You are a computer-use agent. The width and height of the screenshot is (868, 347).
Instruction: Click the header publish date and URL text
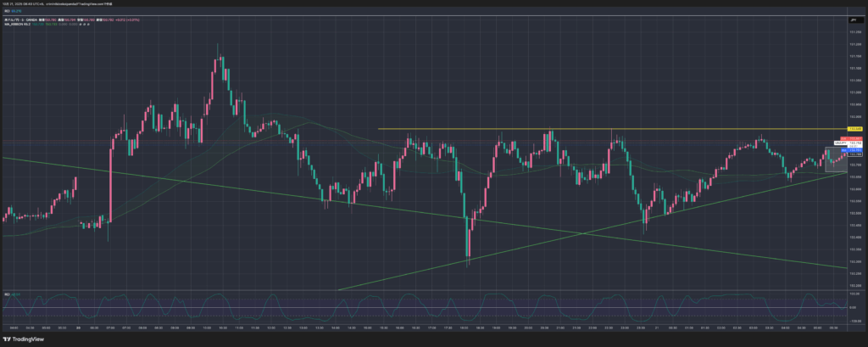point(68,3)
